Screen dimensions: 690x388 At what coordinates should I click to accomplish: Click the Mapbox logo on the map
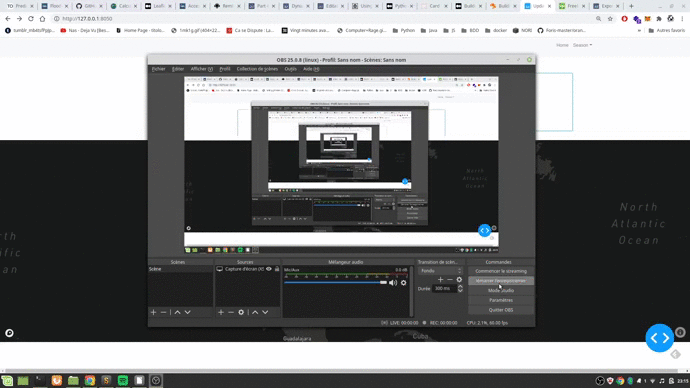pyautogui.click(x=9, y=333)
